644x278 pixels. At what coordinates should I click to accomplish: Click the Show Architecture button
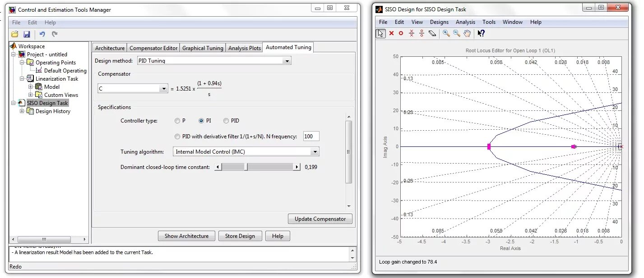coord(186,236)
